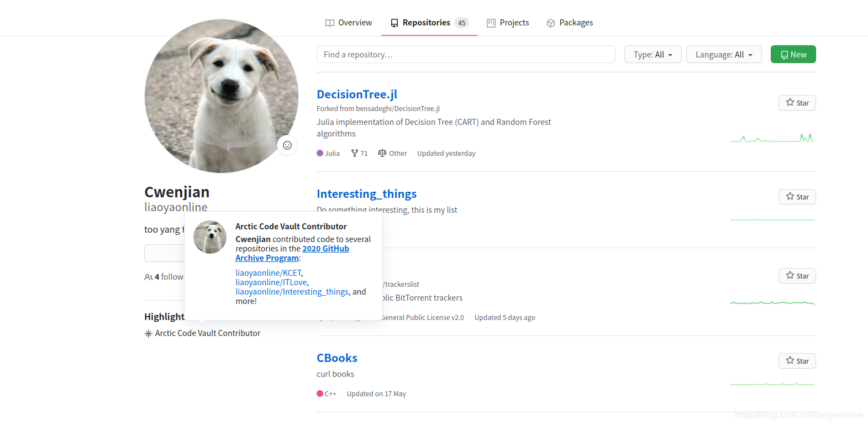Click the trackerslist activity sparkline graph
The height and width of the screenshot is (425, 868).
point(772,302)
